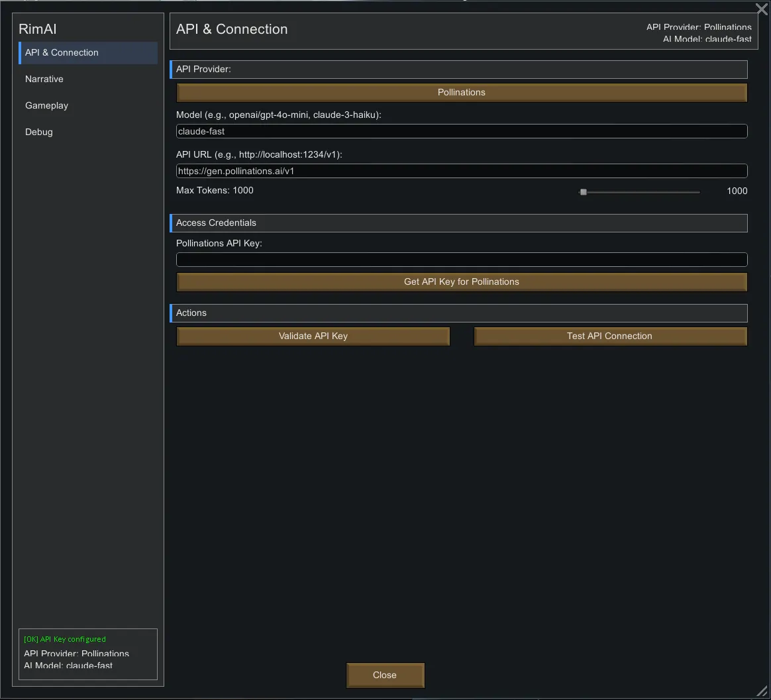
Task: Run Test API Connection
Action: [610, 336]
